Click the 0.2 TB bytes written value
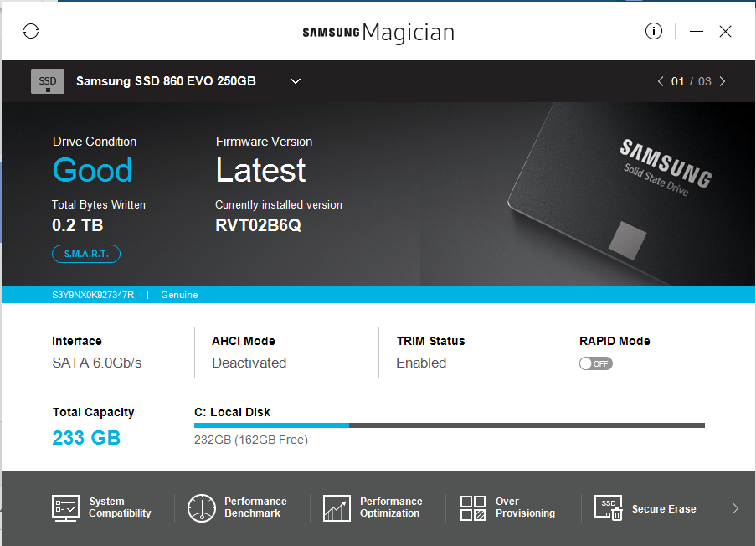Image resolution: width=756 pixels, height=546 pixels. pyautogui.click(x=78, y=225)
